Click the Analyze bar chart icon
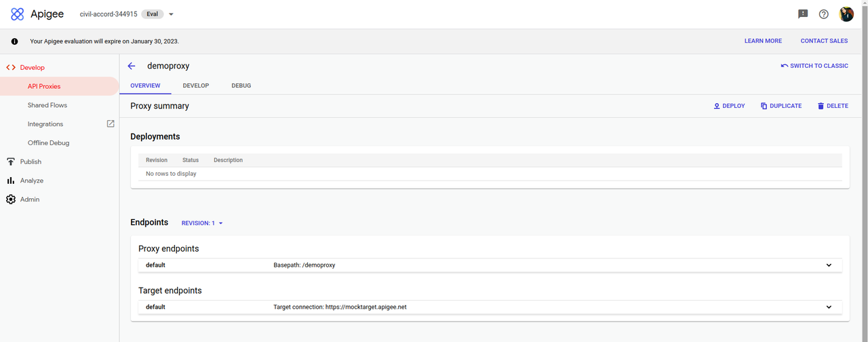Screen dimensions: 868x342 click(x=10, y=180)
